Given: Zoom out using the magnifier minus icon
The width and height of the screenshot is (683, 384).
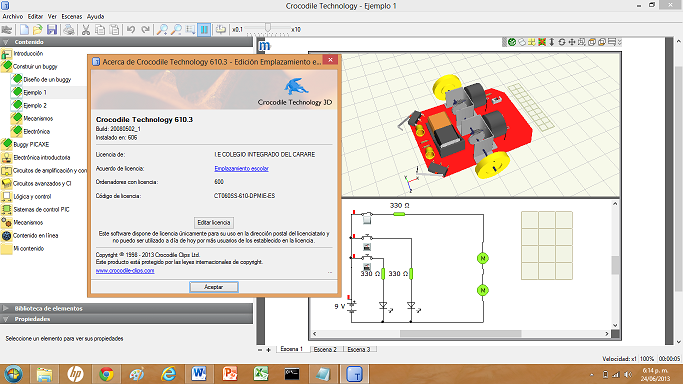Looking at the screenshot, I should pyautogui.click(x=176, y=30).
